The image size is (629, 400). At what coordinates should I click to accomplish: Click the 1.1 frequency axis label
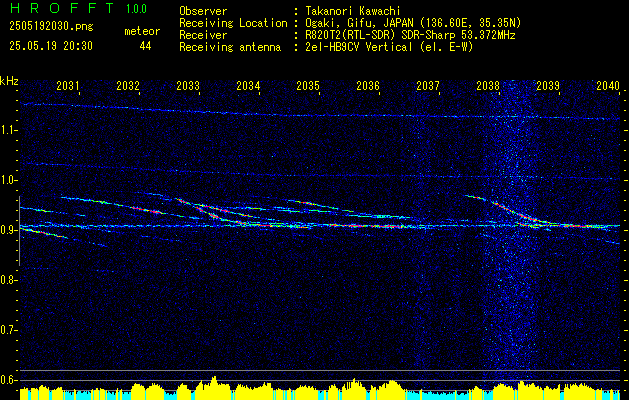coord(8,130)
